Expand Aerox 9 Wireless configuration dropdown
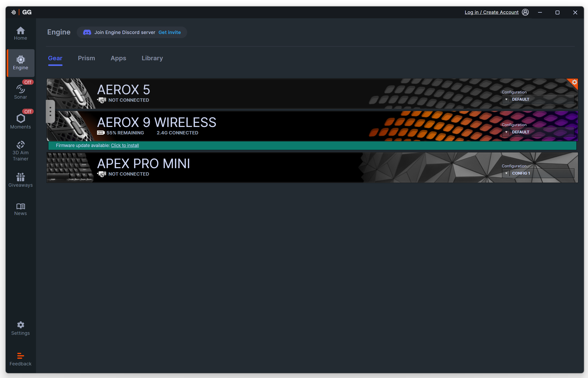The image size is (588, 378). pyautogui.click(x=538, y=132)
